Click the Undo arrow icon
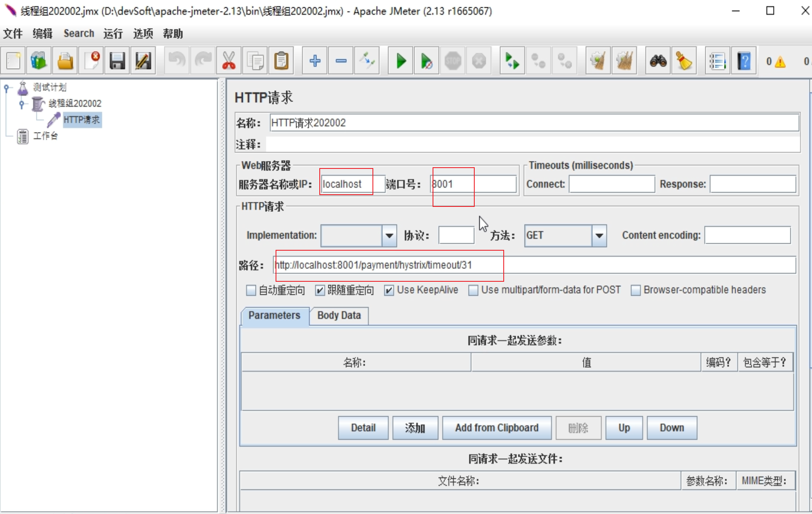The height and width of the screenshot is (514, 812). (x=177, y=61)
